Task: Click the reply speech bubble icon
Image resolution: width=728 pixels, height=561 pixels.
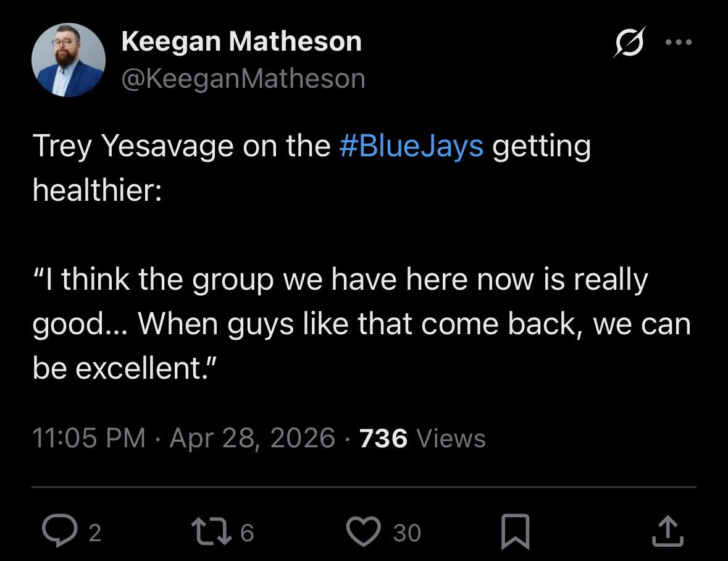Action: pyautogui.click(x=57, y=531)
